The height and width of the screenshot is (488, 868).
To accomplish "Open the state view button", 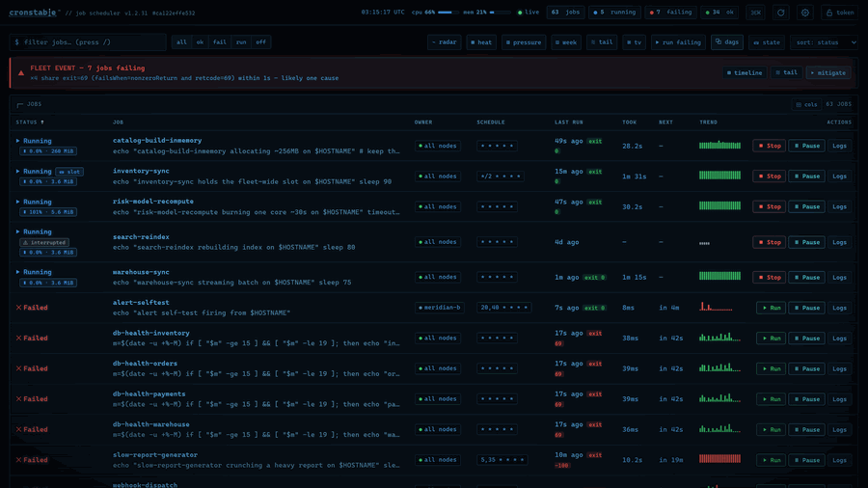I will point(766,42).
